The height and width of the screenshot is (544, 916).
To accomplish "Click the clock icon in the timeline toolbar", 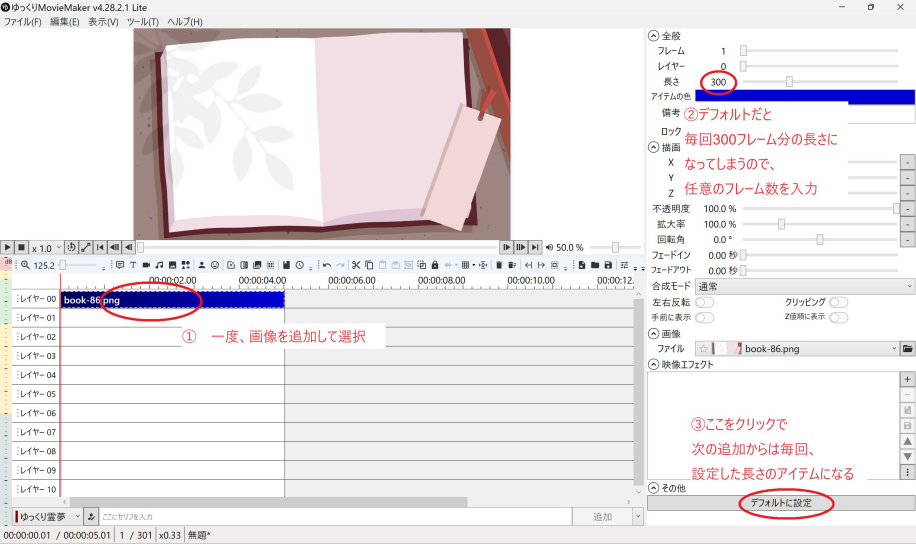I will [x=300, y=265].
